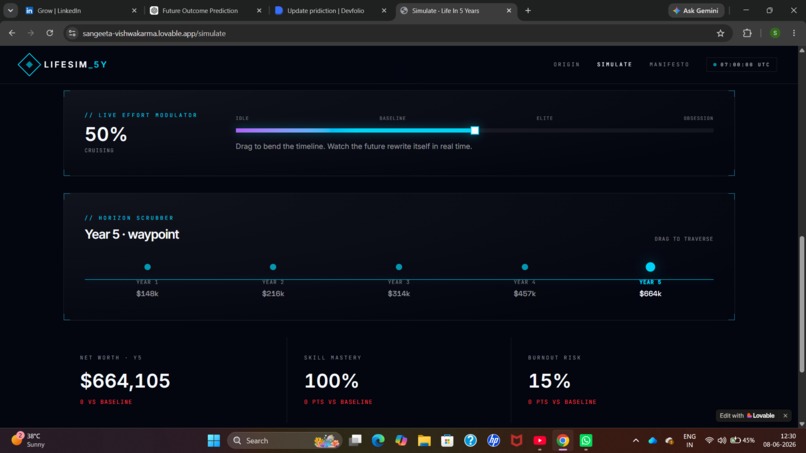The height and width of the screenshot is (453, 806).
Task: Open YouTube from taskbar
Action: (540, 441)
